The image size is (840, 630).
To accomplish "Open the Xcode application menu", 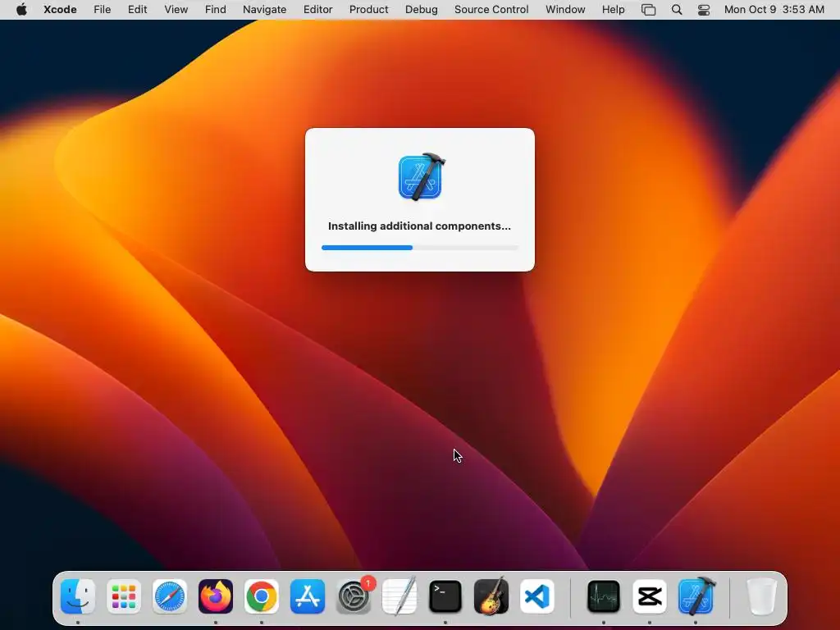I will pos(60,10).
